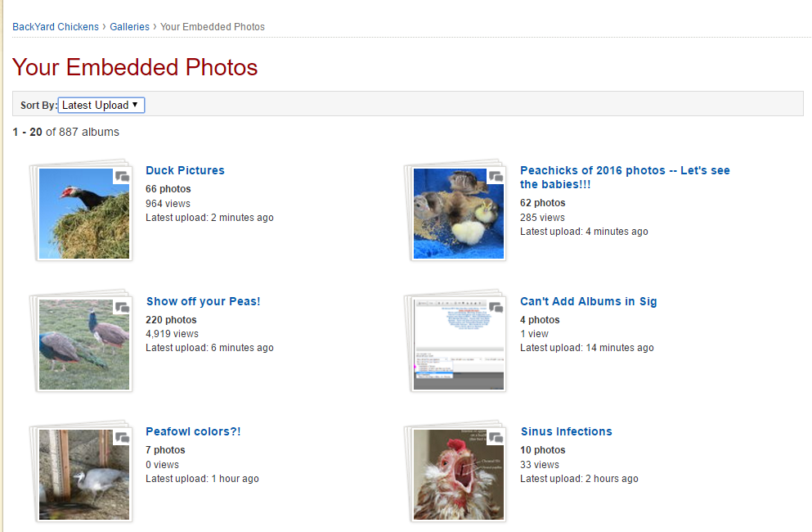Click the peachicks on blue tarp thumbnail
Image resolution: width=812 pixels, height=532 pixels.
click(x=458, y=217)
